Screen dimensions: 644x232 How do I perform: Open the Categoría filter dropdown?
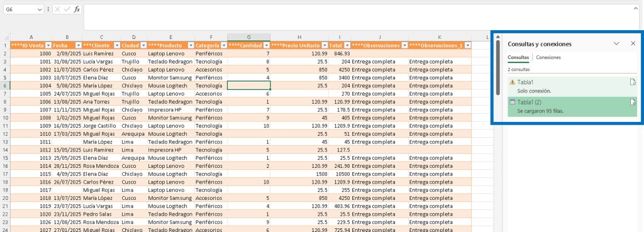tap(223, 45)
